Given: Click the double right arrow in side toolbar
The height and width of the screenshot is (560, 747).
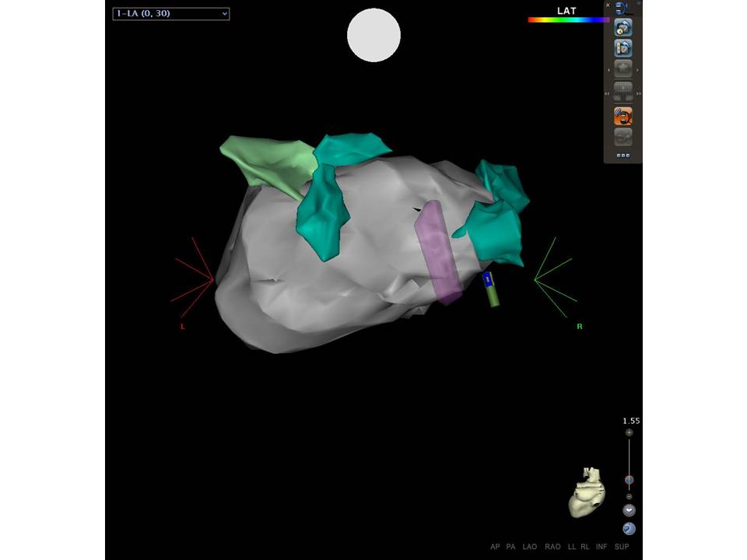Looking at the screenshot, I should [x=638, y=93].
